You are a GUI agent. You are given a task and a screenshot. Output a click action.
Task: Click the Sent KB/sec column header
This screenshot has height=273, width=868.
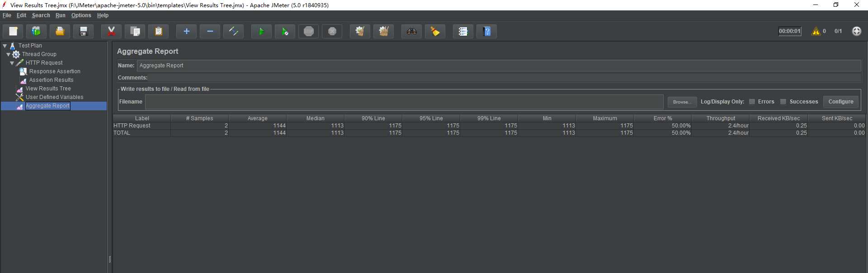836,118
